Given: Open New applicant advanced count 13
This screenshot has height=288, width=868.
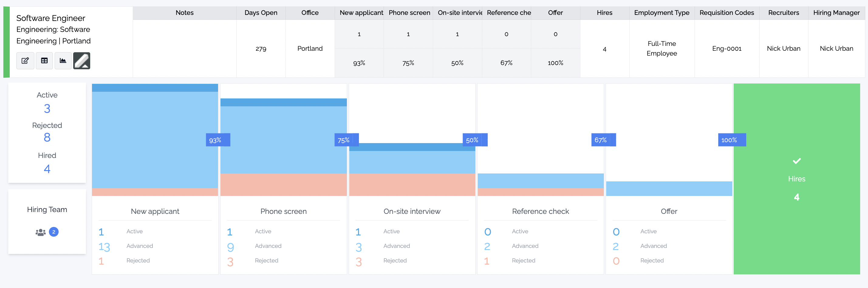Looking at the screenshot, I should [104, 247].
